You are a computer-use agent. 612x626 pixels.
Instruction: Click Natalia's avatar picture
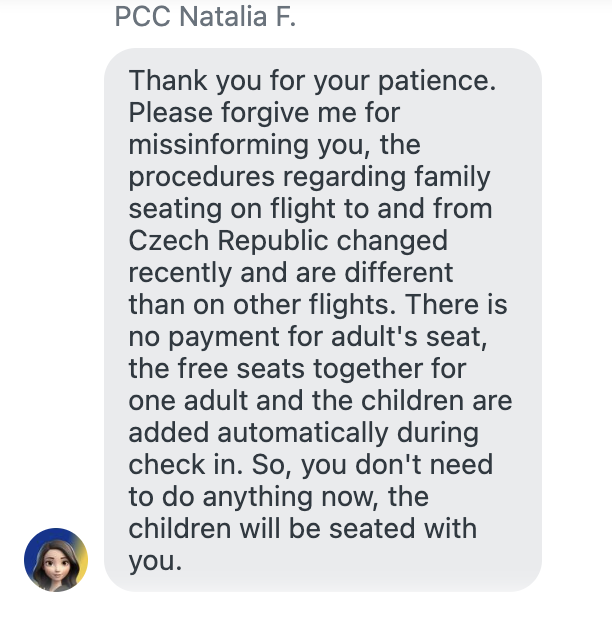55,559
